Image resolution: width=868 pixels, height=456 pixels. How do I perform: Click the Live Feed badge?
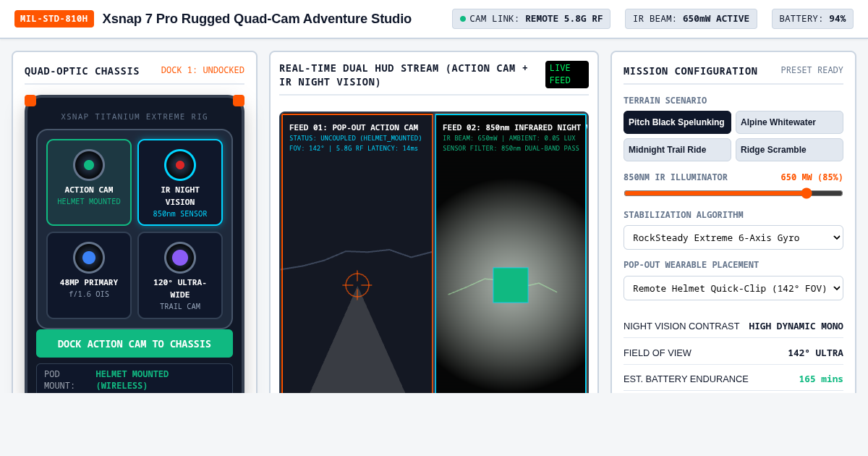567,75
